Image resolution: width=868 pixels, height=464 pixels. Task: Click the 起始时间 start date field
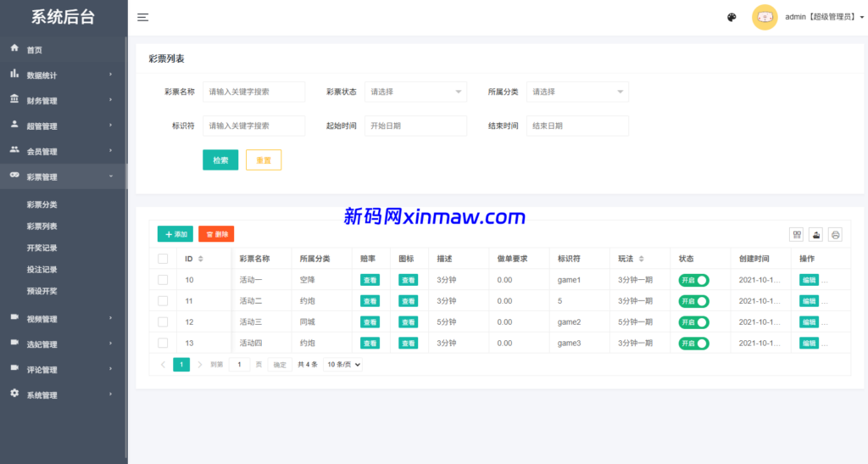click(x=415, y=126)
